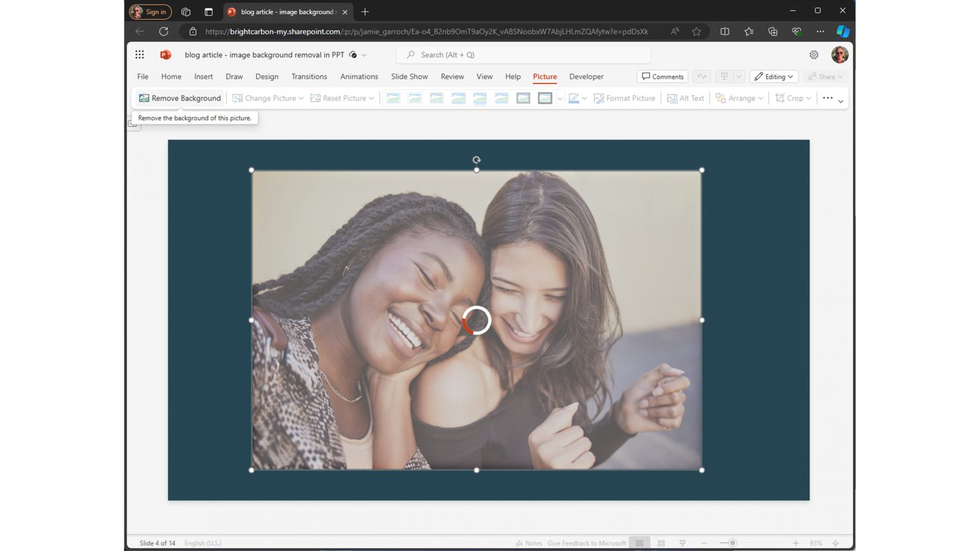Viewport: 980px width, 551px height.
Task: Select the Picture Border icon
Action: click(x=572, y=98)
